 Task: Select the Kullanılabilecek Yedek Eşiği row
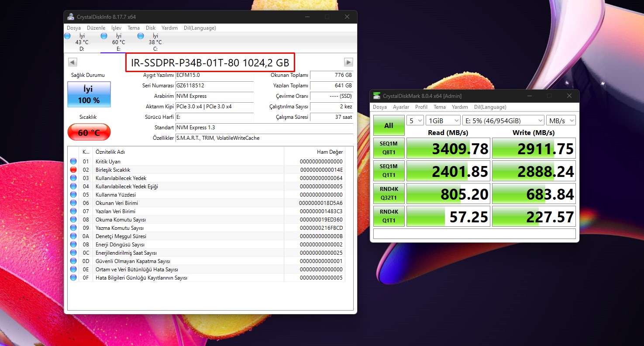point(206,187)
